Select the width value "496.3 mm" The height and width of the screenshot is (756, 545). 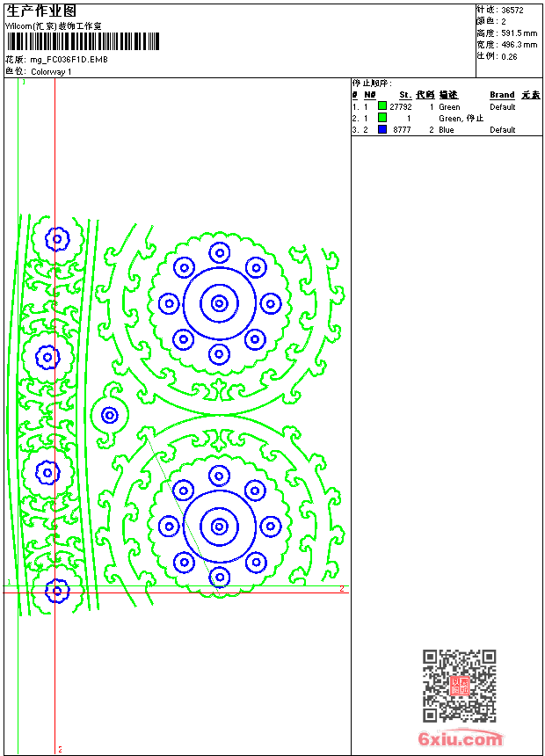click(519, 44)
